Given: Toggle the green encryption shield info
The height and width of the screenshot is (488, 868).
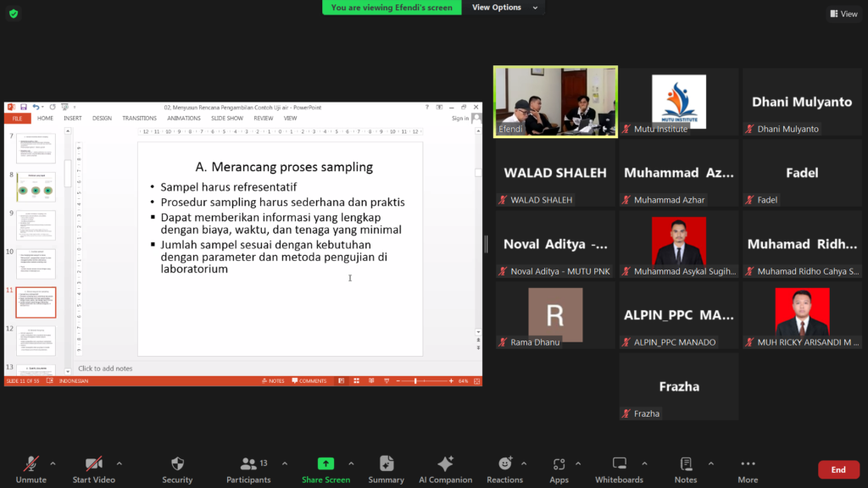Looking at the screenshot, I should [x=13, y=14].
